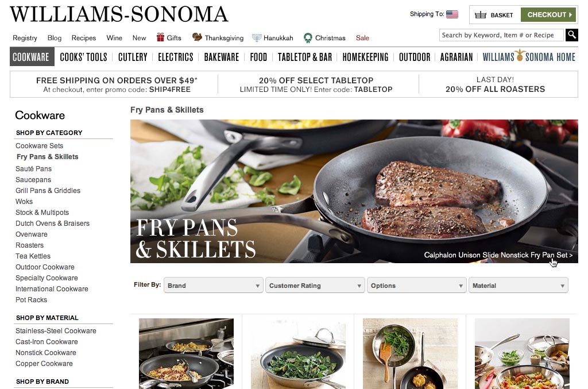Open the Tabletop & Bar menu
Screen dimensions: 588x389
coord(305,57)
